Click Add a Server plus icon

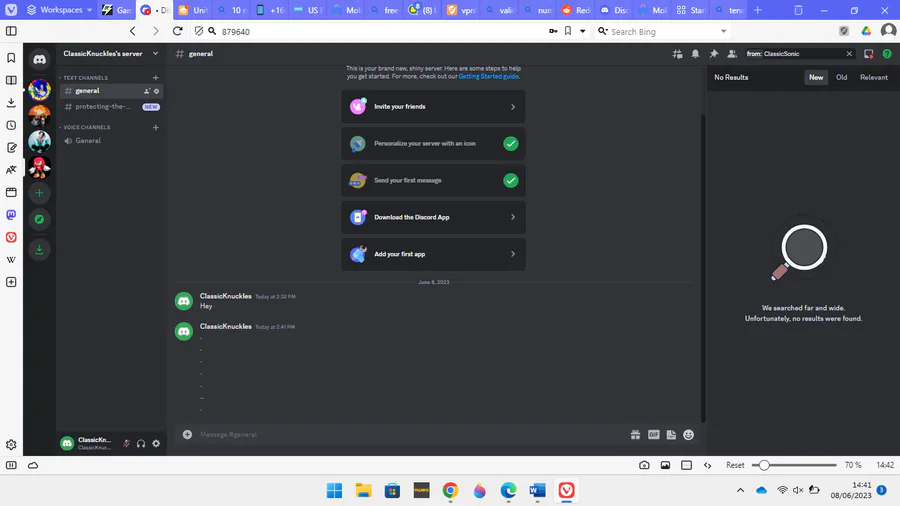click(x=39, y=193)
